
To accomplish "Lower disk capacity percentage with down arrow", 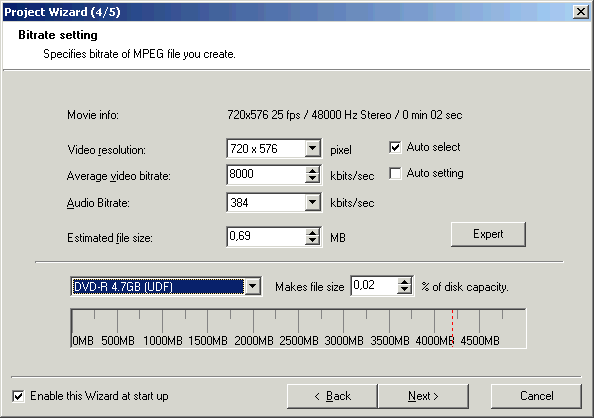I will click(405, 290).
